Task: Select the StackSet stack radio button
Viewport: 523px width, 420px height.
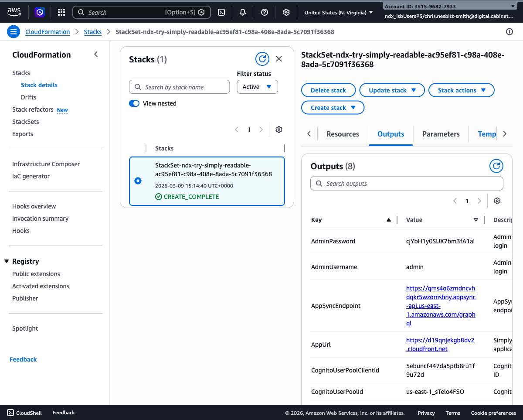Action: (138, 181)
